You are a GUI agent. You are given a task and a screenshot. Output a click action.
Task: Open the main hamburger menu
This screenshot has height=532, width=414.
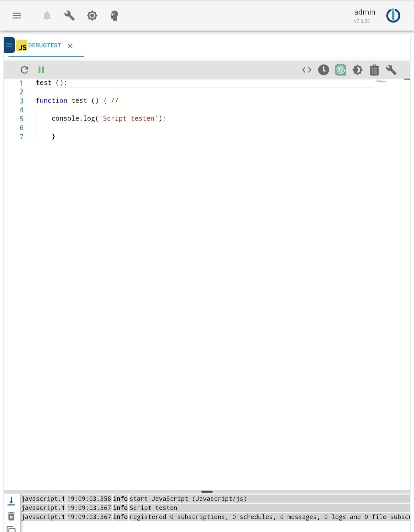pyautogui.click(x=17, y=15)
